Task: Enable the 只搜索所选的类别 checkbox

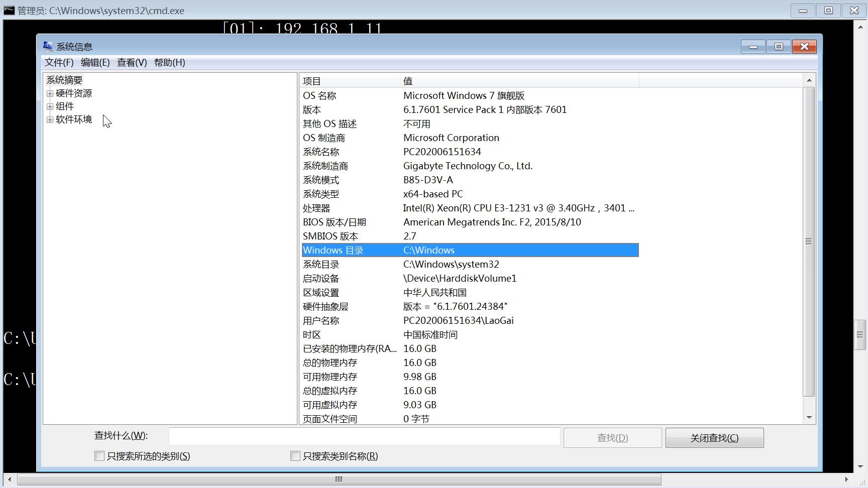Action: pos(99,455)
